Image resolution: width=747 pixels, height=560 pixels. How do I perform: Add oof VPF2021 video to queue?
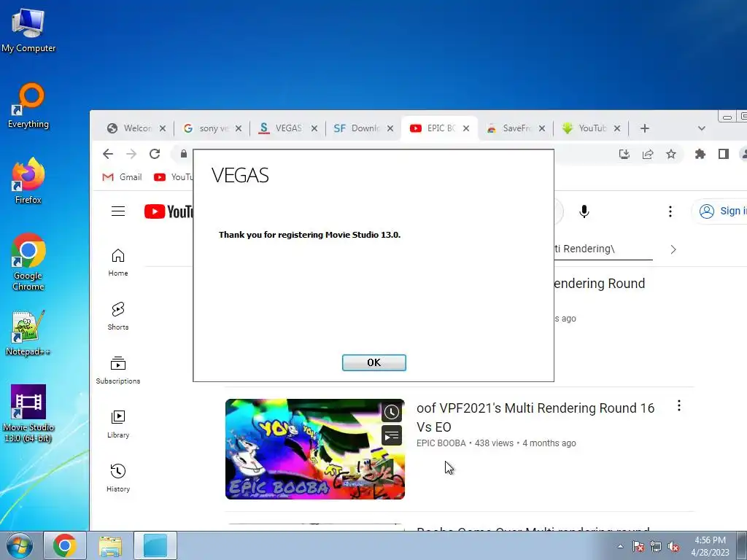(392, 435)
